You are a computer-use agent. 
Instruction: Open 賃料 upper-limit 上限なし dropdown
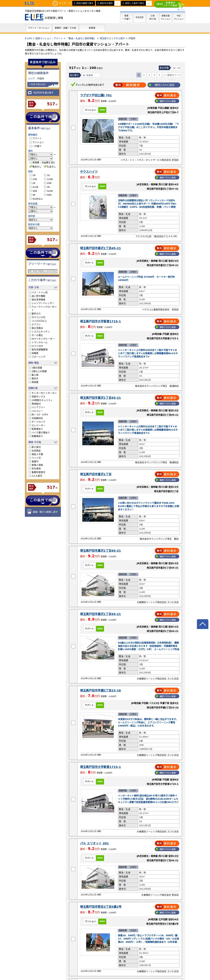[40, 158]
